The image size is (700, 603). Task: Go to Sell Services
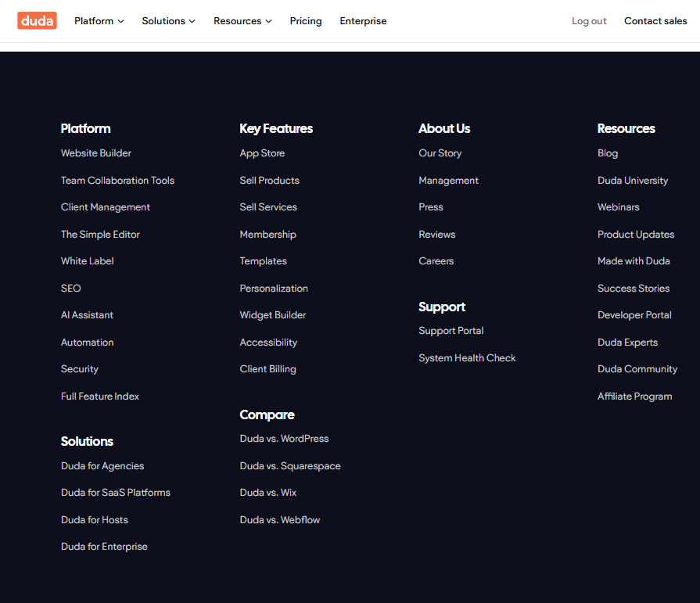(x=267, y=207)
